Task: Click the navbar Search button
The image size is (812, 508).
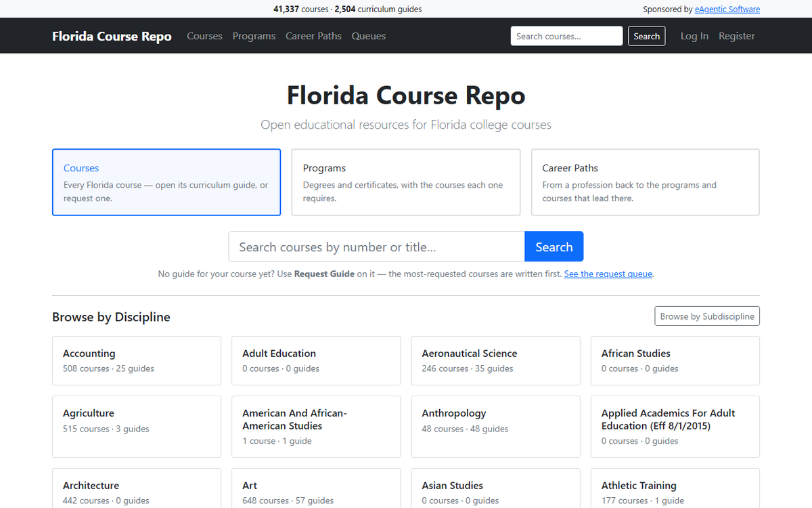Action: click(x=646, y=36)
